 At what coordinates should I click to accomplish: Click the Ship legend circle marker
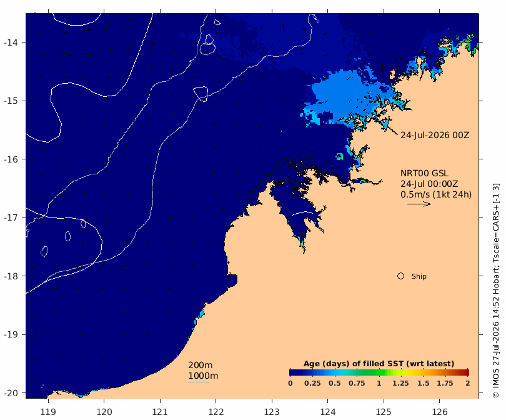[400, 276]
